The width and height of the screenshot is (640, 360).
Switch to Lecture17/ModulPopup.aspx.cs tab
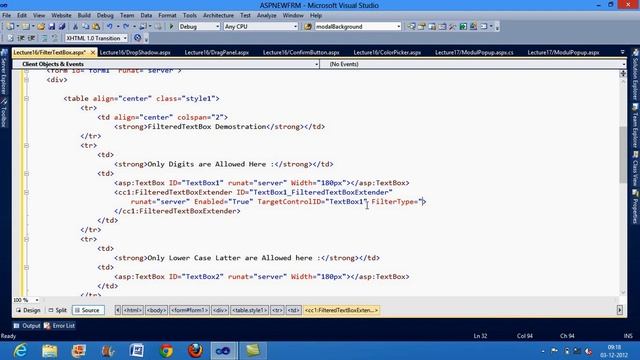coord(474,52)
